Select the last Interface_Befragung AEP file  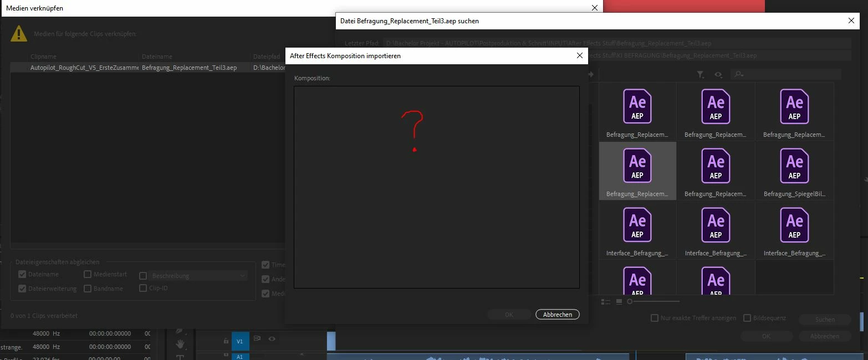tap(794, 230)
